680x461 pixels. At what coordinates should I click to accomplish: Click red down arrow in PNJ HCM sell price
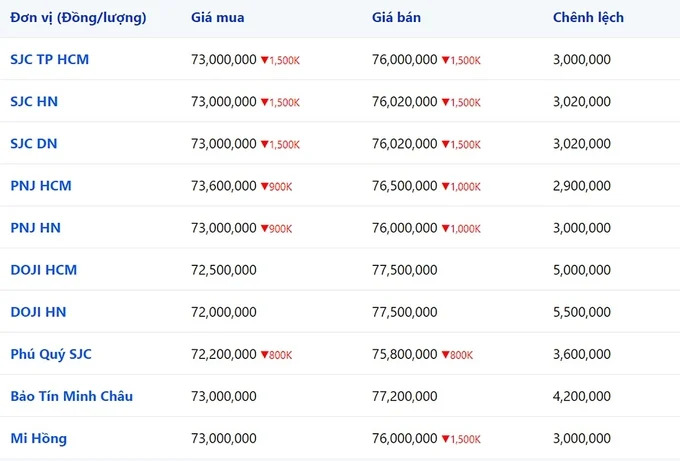point(445,186)
